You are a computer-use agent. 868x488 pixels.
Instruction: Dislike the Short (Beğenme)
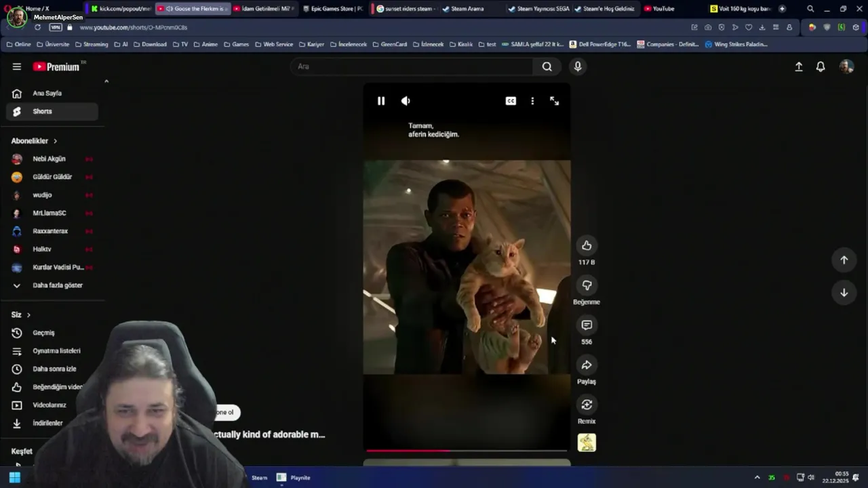tap(587, 285)
